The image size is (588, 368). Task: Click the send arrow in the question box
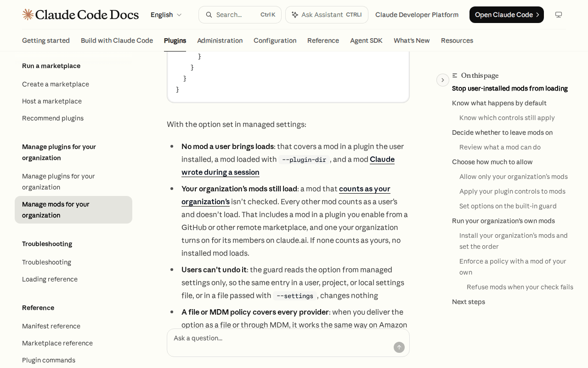(x=399, y=347)
